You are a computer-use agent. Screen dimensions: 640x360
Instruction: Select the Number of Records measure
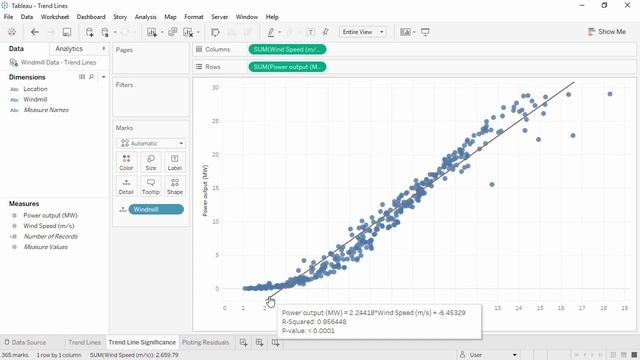point(50,236)
